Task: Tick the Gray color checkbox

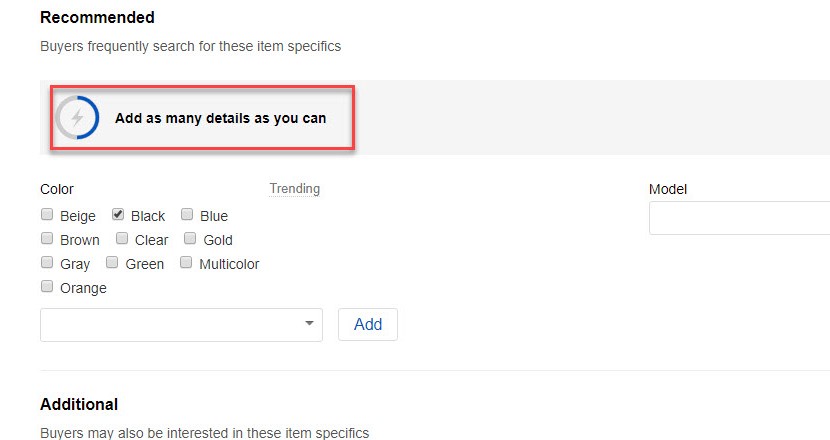Action: [47, 262]
